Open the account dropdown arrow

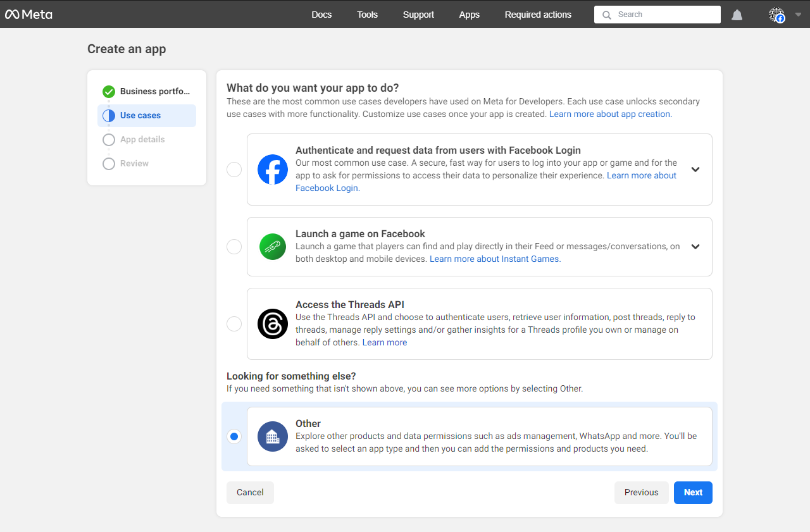coord(797,15)
